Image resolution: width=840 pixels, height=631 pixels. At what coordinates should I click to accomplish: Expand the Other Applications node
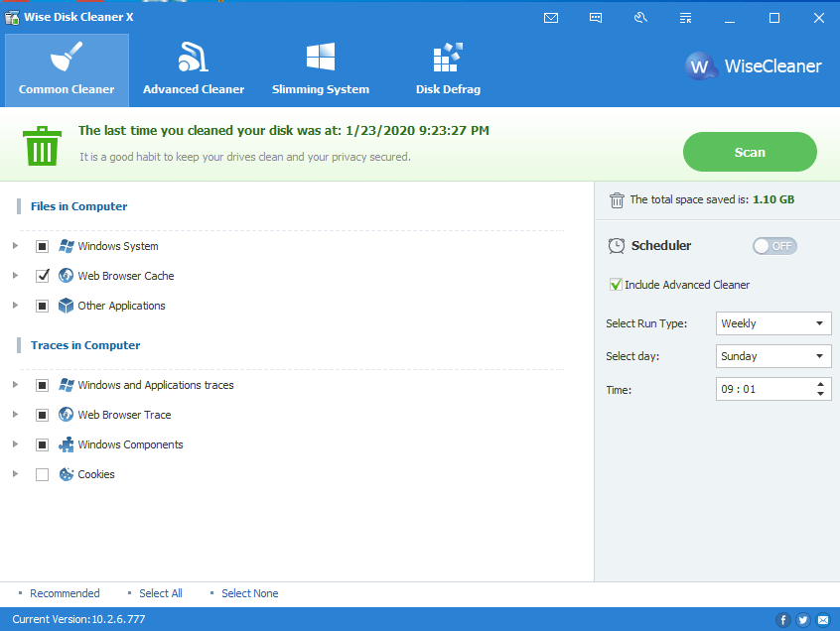coord(16,305)
